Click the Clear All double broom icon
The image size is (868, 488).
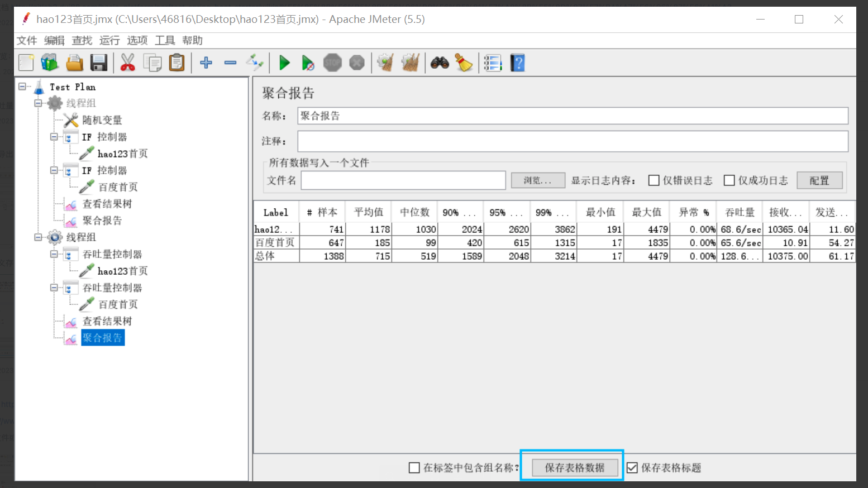click(411, 63)
